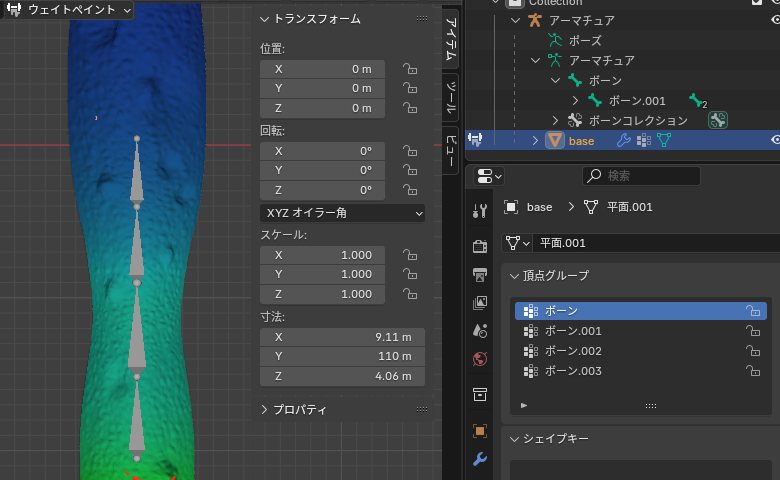
Task: Open the Modifiers wrench tab
Action: click(480, 459)
